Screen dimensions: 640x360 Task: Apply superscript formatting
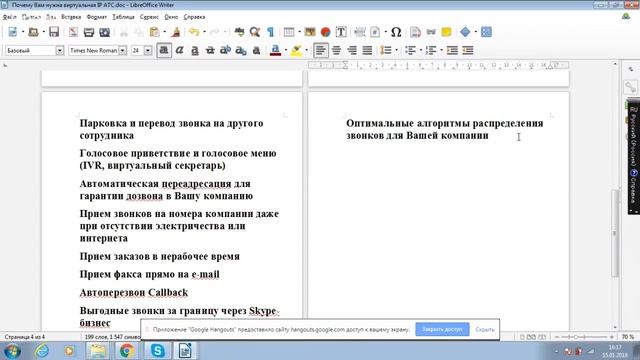click(225, 50)
